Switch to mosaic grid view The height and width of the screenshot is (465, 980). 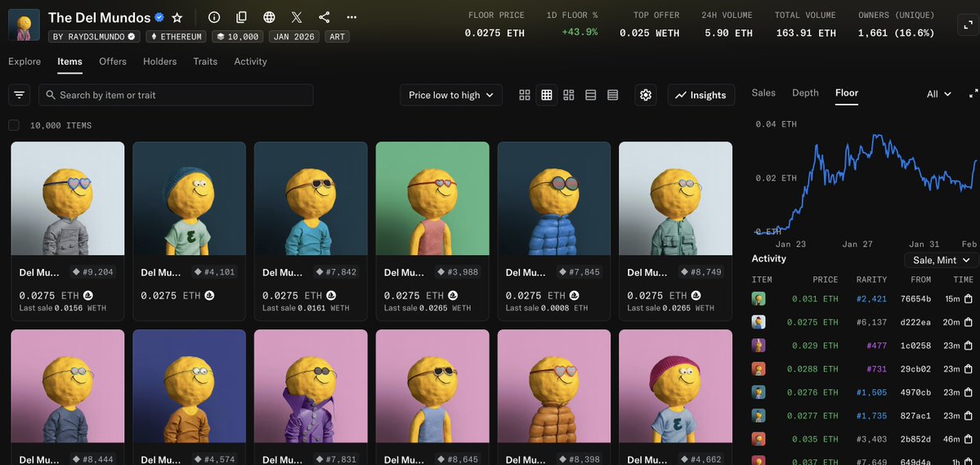coord(568,95)
